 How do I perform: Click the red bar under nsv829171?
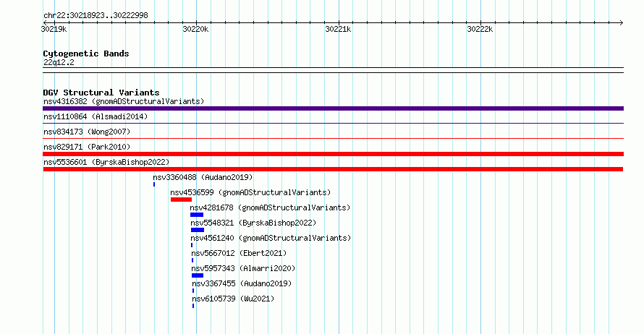point(333,154)
